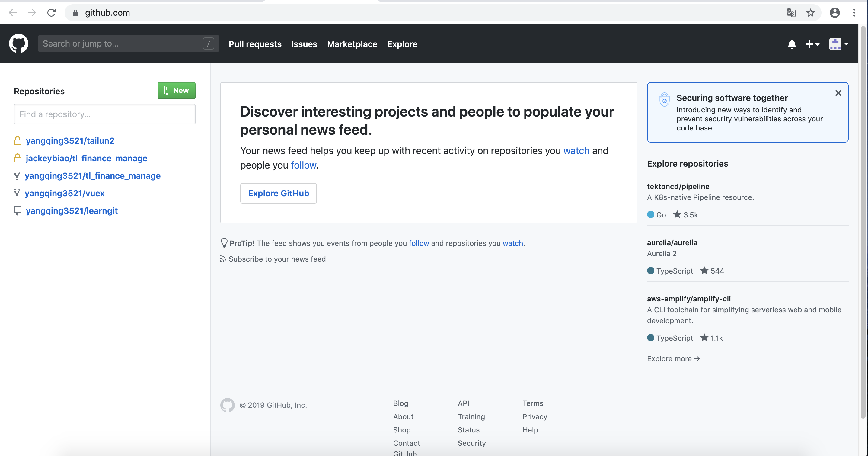This screenshot has height=456, width=868.
Task: Focus the Find a repository field
Action: point(104,114)
